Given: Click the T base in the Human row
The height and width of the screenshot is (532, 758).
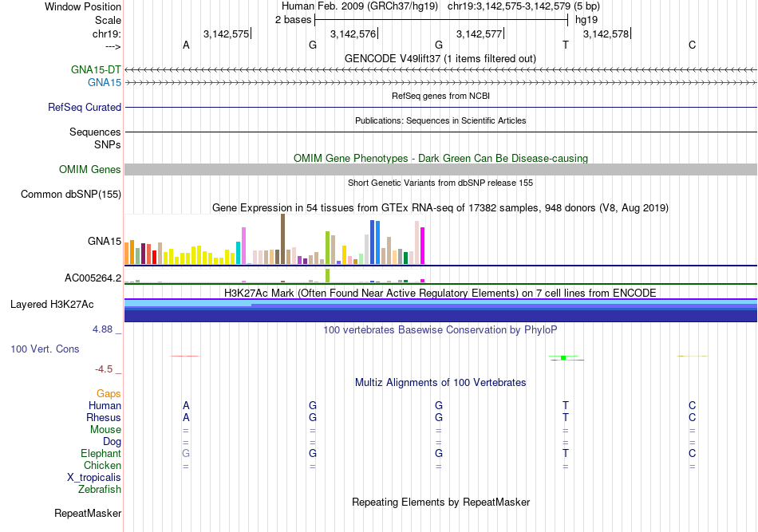Looking at the screenshot, I should (566, 405).
